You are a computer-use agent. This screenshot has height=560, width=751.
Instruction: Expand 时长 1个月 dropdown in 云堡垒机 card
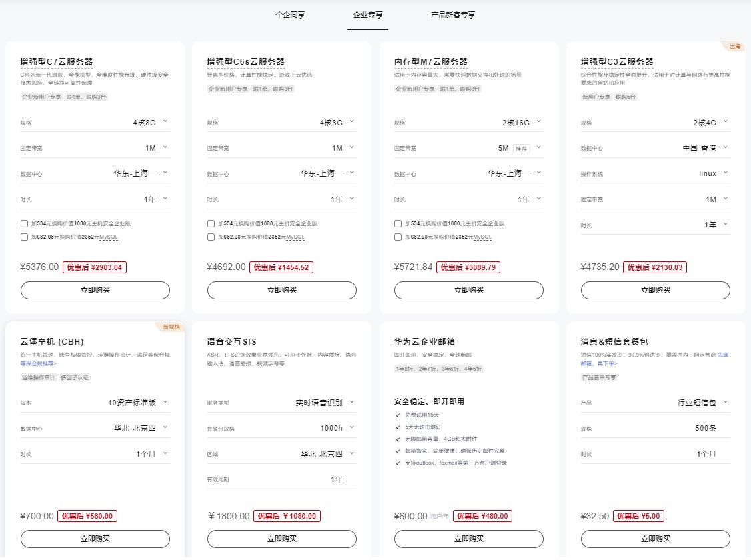click(95, 454)
